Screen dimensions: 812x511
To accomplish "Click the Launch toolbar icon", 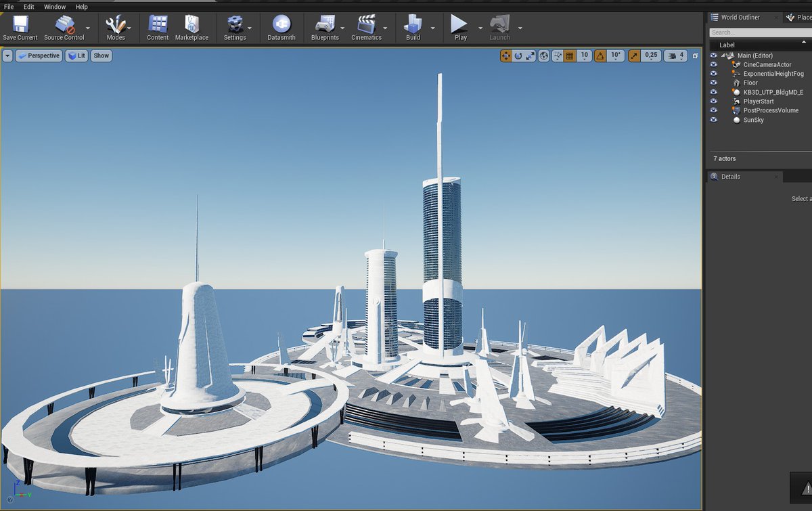I will pyautogui.click(x=499, y=24).
